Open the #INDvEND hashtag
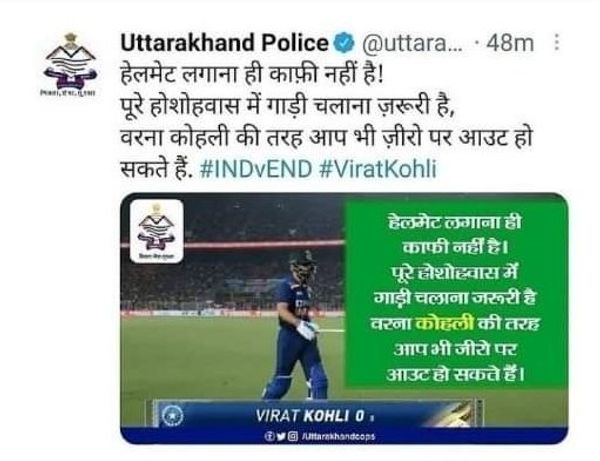This screenshot has height=461, width=600. pos(256,169)
